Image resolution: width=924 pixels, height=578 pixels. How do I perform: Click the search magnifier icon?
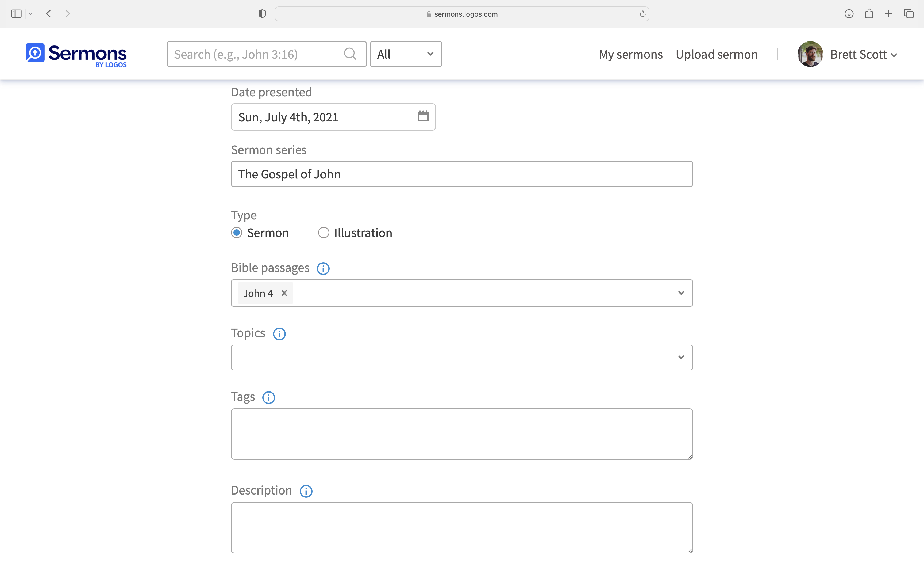[x=350, y=54]
